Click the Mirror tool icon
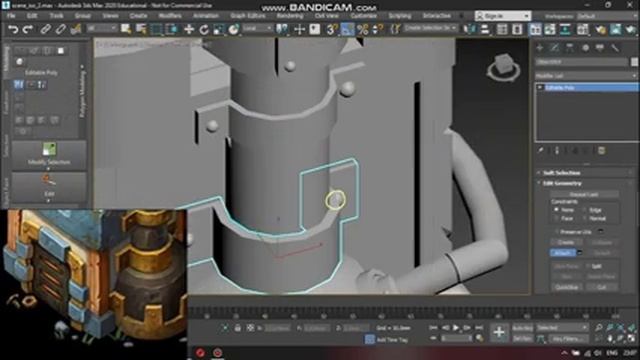The height and width of the screenshot is (360, 640). click(x=469, y=29)
